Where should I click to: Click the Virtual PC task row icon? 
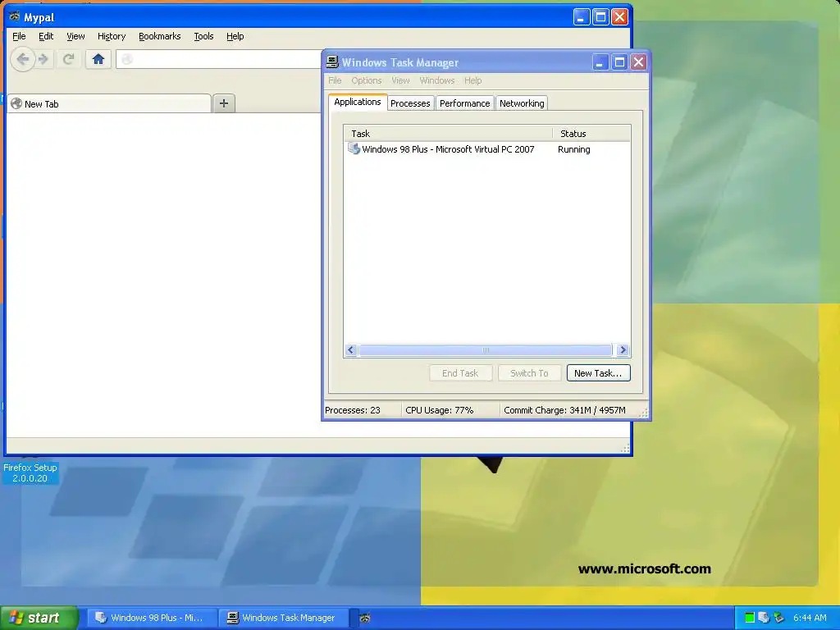coord(354,149)
